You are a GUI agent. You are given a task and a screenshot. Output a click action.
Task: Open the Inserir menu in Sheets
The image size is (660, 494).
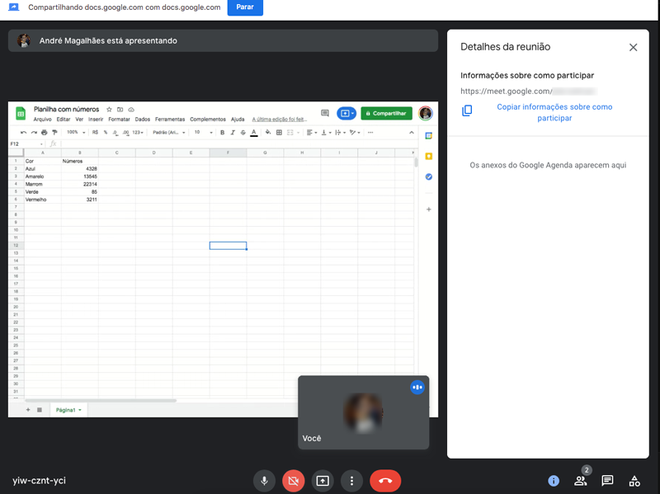tap(96, 120)
